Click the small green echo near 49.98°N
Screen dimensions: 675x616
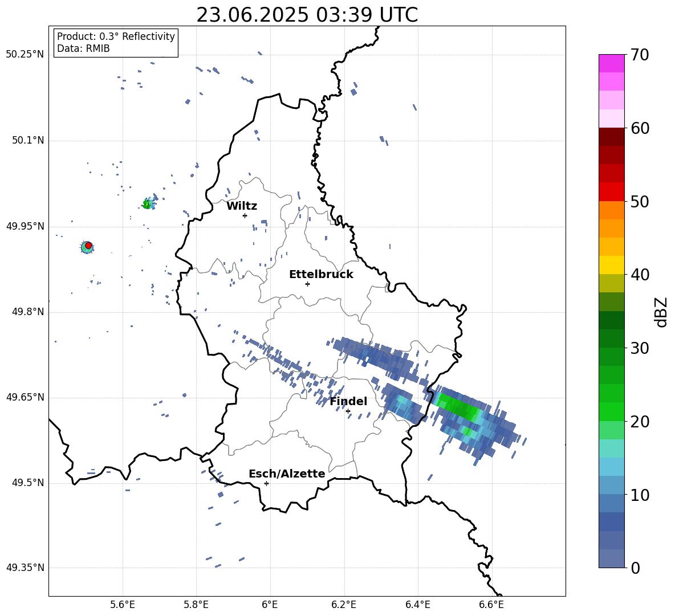pos(148,204)
